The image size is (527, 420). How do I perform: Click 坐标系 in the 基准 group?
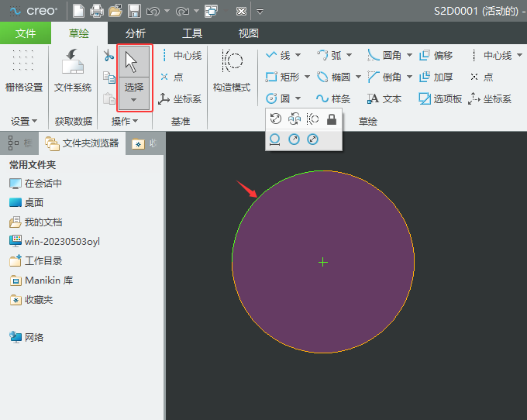click(x=180, y=98)
